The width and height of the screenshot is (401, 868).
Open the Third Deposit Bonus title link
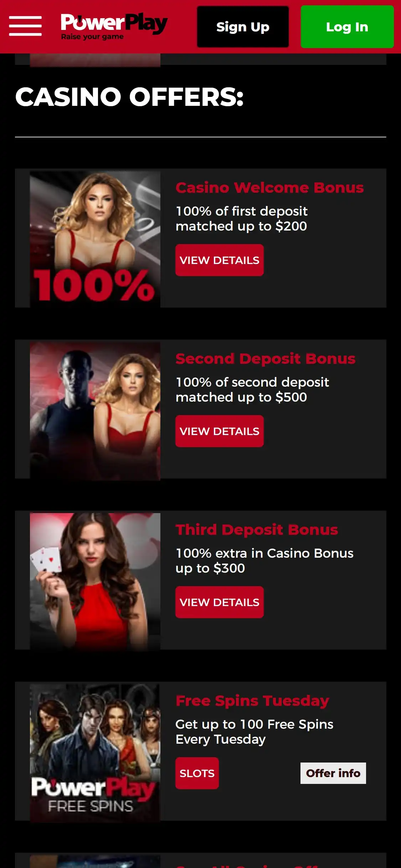click(x=257, y=530)
